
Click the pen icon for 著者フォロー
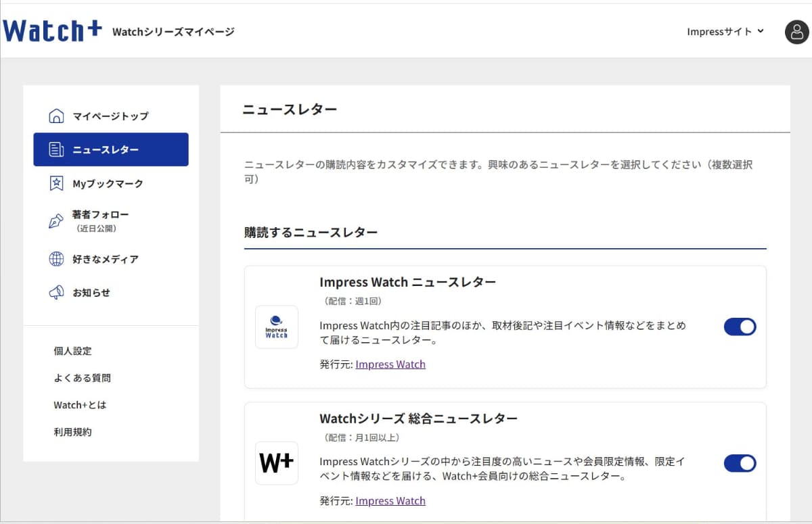56,220
